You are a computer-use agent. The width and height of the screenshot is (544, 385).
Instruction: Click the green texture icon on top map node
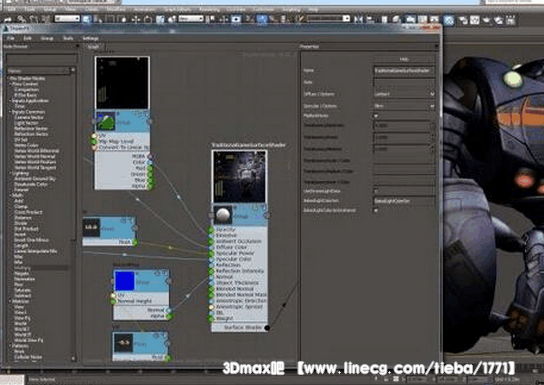pos(106,121)
